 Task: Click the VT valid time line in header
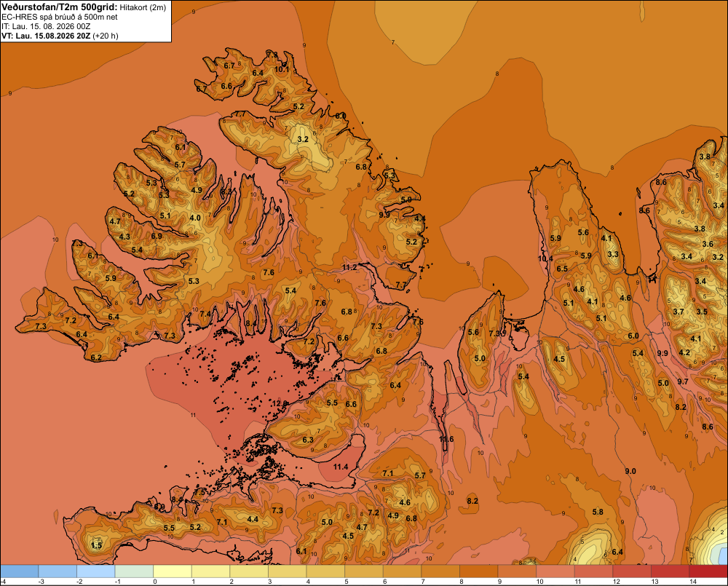(60, 36)
